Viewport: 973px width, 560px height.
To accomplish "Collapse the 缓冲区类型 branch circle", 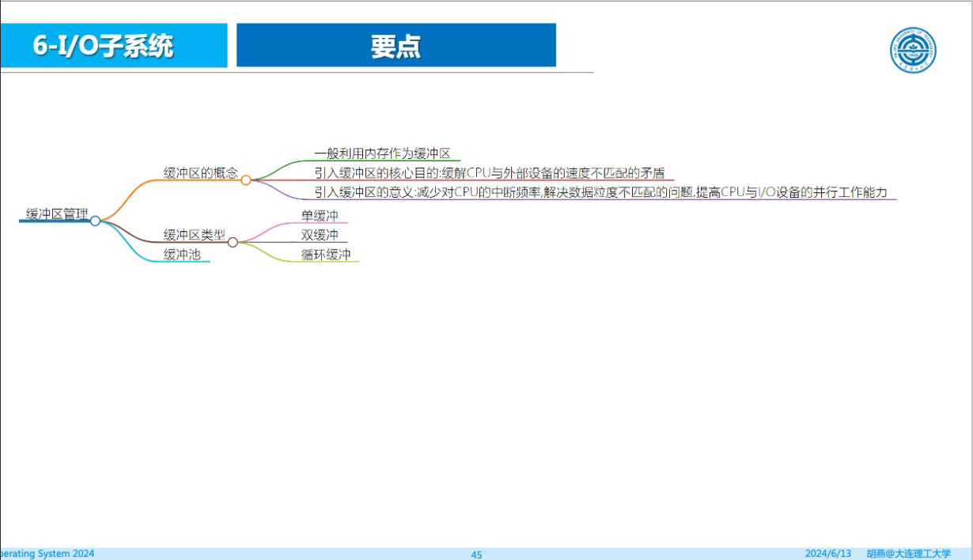I will tap(233, 242).
